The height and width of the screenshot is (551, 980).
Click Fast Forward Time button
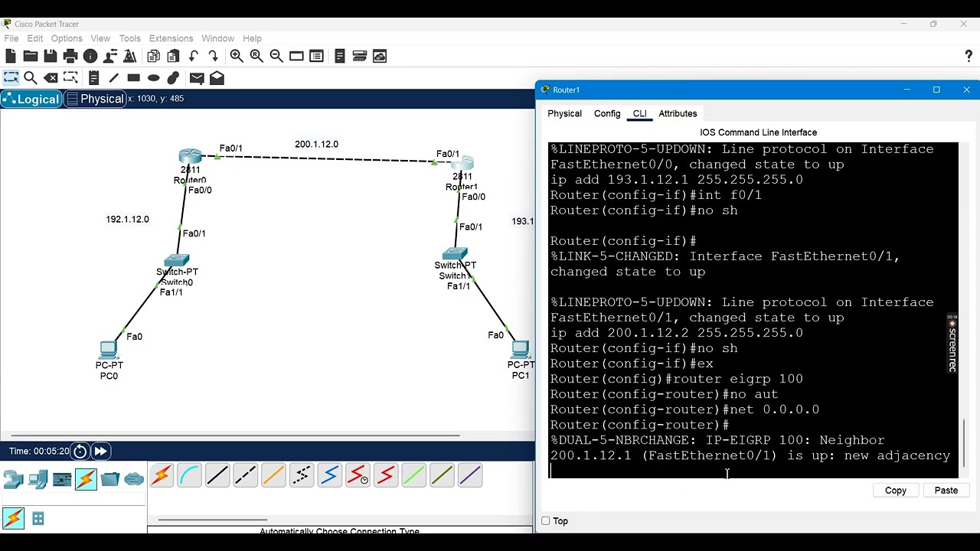pos(100,452)
